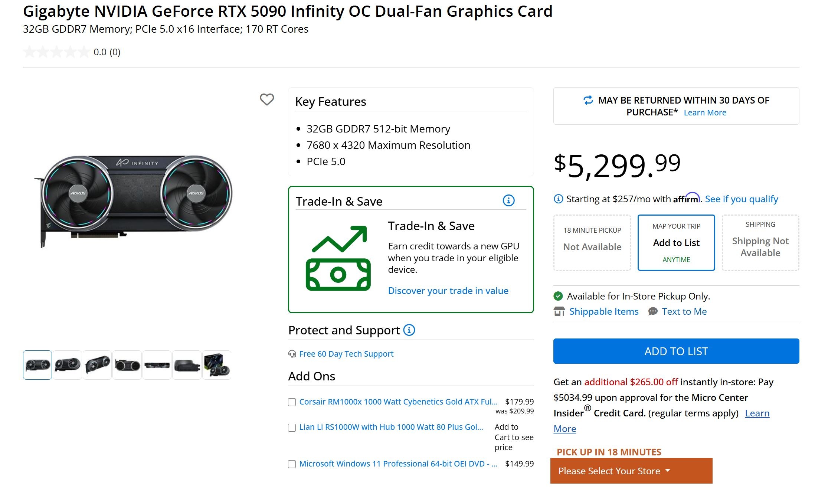
Task: Click the Shippable Items store icon
Action: [x=559, y=311]
